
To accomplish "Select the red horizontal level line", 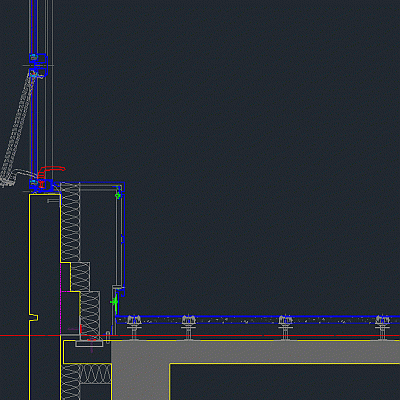I will click(x=200, y=336).
